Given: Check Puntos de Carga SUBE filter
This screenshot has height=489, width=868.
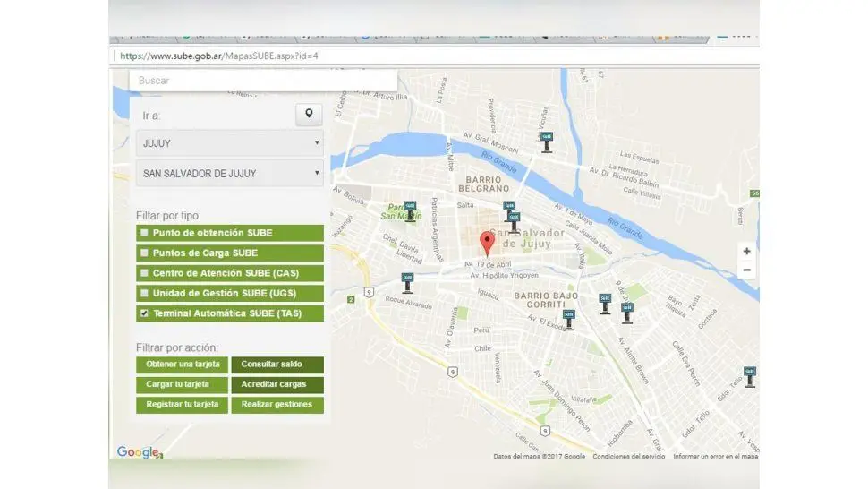Looking at the screenshot, I should click(x=144, y=253).
